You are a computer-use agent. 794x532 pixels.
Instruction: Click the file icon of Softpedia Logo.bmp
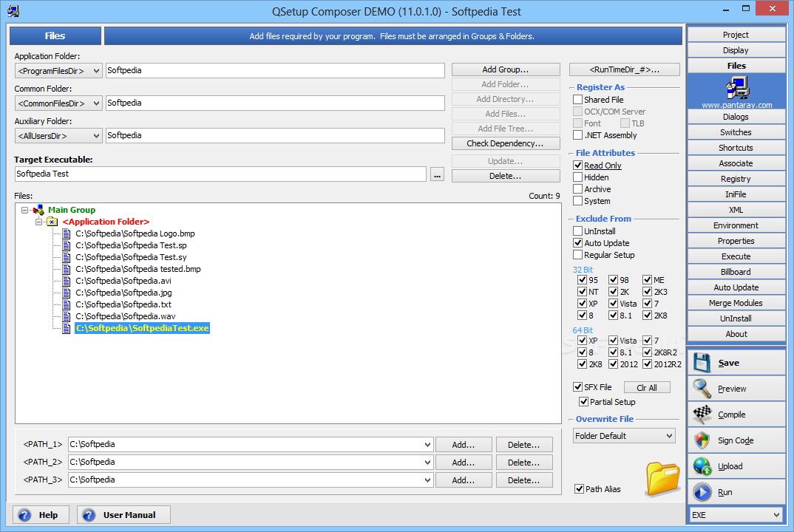point(67,233)
